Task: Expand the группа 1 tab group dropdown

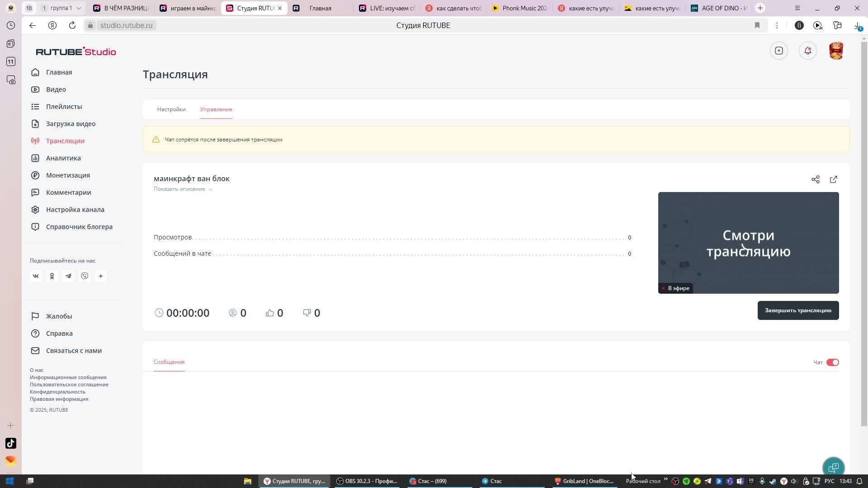Action: coord(79,8)
